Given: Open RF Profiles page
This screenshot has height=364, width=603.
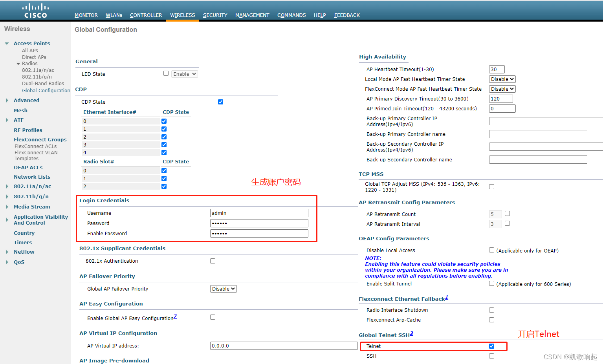Looking at the screenshot, I should point(28,130).
